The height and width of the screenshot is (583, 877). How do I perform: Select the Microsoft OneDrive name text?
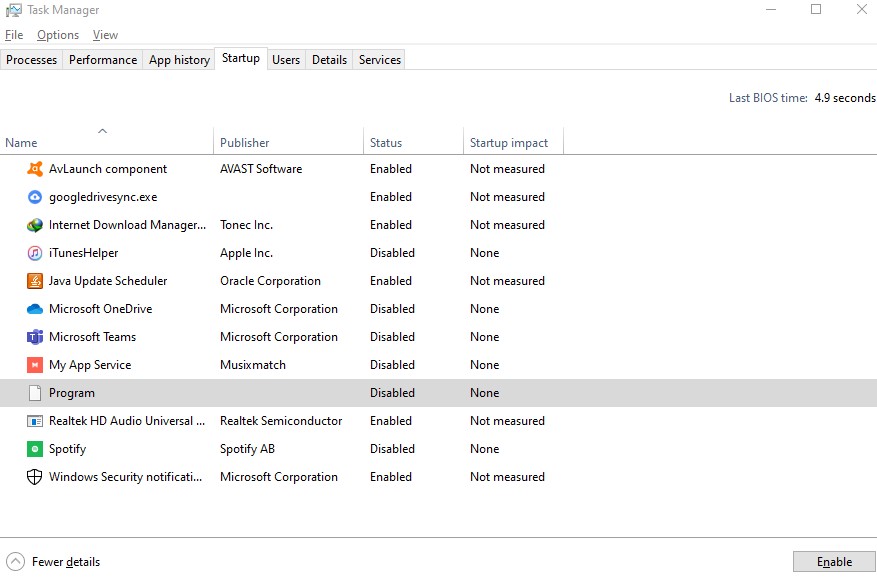[101, 309]
